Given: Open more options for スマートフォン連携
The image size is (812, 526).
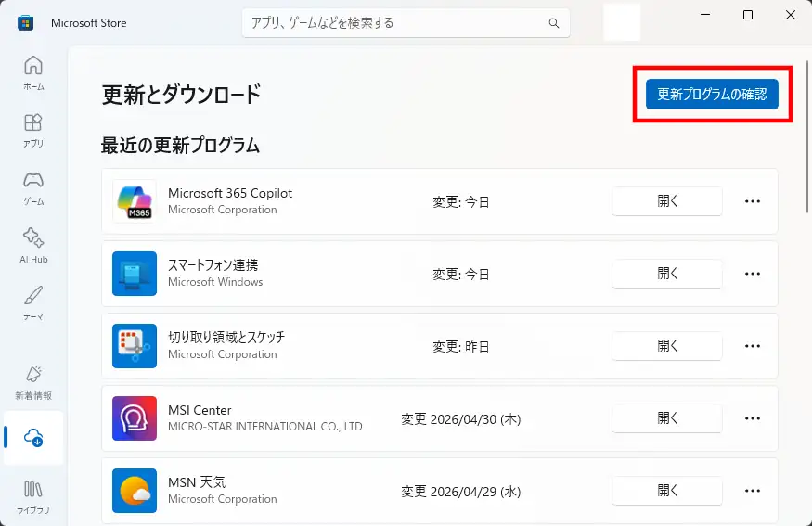Looking at the screenshot, I should [x=753, y=274].
